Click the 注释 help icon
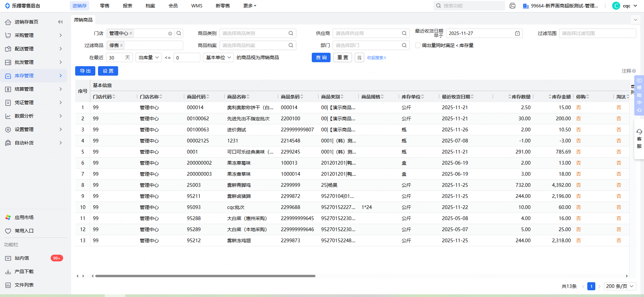 tap(634, 71)
